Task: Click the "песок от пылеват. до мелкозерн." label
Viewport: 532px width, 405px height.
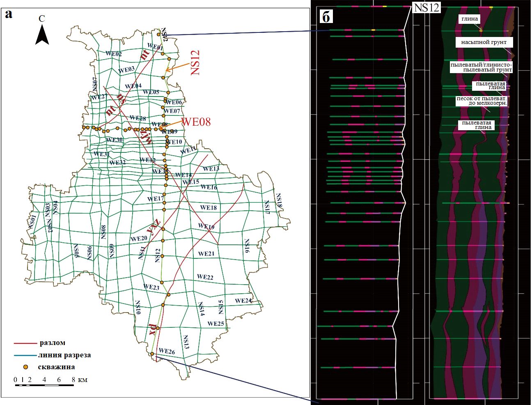Action: click(482, 101)
